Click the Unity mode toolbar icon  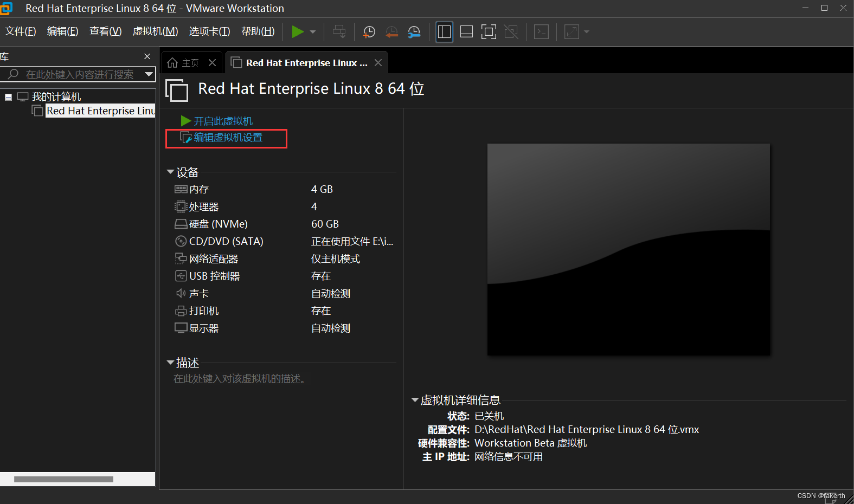click(x=511, y=32)
